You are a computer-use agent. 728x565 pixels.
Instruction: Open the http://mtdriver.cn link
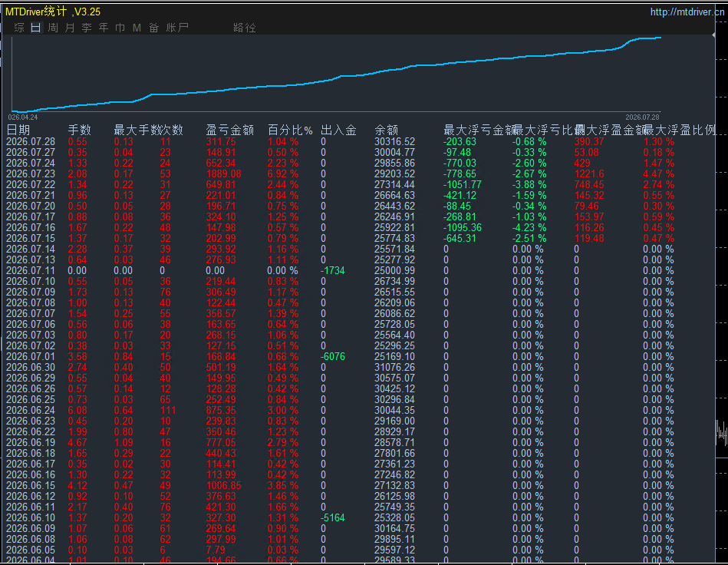click(x=687, y=12)
